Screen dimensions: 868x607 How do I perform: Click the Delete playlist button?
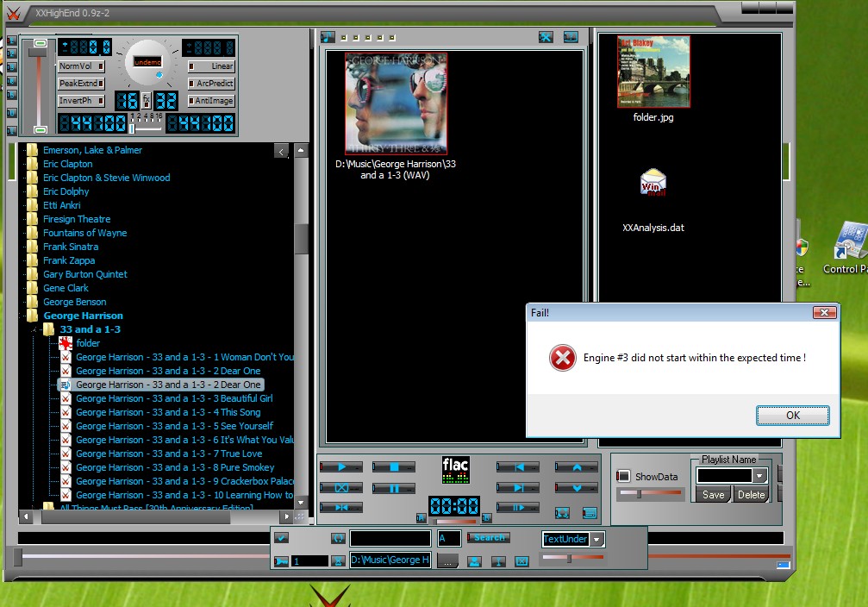tap(751, 495)
